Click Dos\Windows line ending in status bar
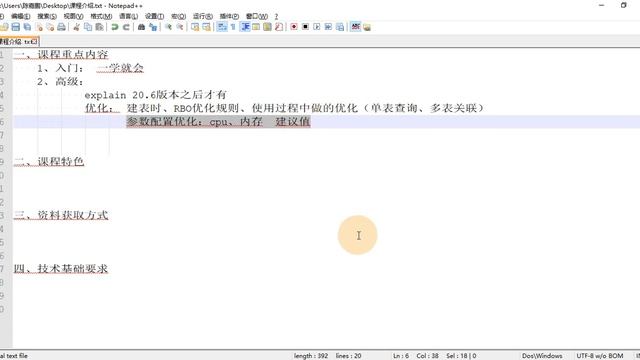 tap(542, 356)
